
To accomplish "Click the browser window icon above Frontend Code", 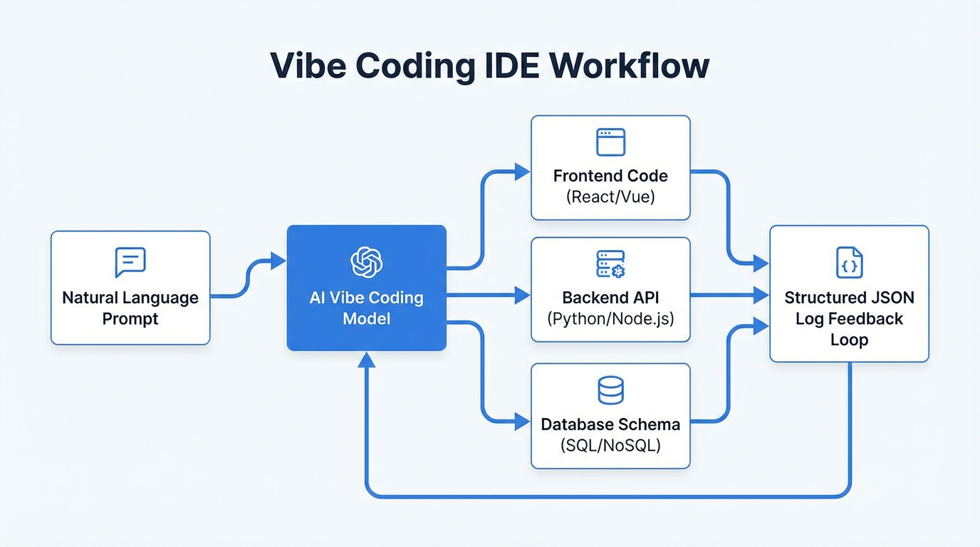I will click(x=610, y=140).
